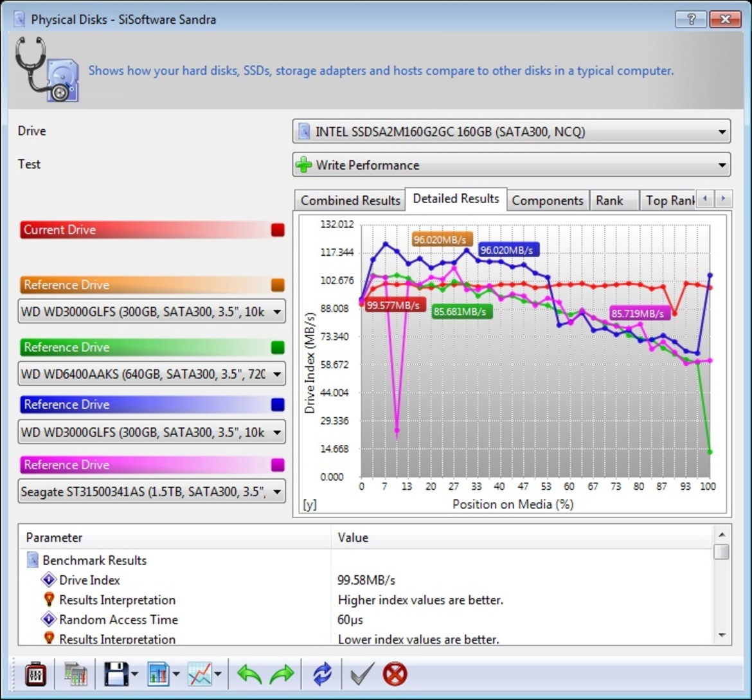752x700 pixels.
Task: Click the [y] axis toggle on chart
Action: point(309,504)
